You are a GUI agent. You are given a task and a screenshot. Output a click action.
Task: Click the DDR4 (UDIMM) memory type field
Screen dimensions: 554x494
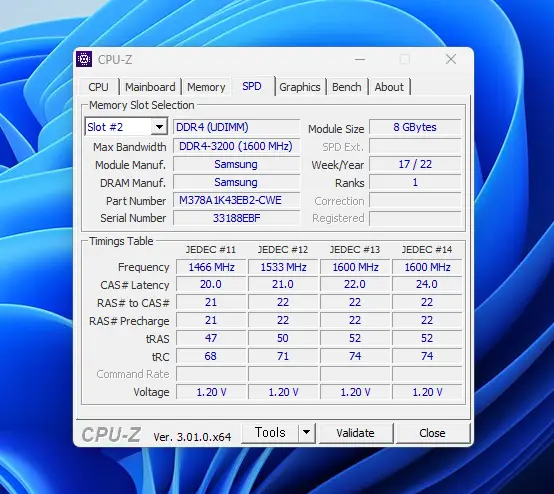(236, 127)
